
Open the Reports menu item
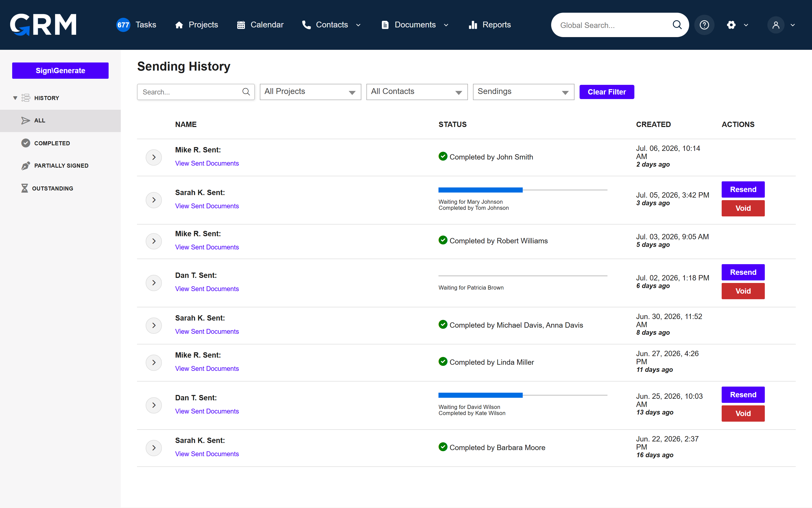click(x=497, y=25)
